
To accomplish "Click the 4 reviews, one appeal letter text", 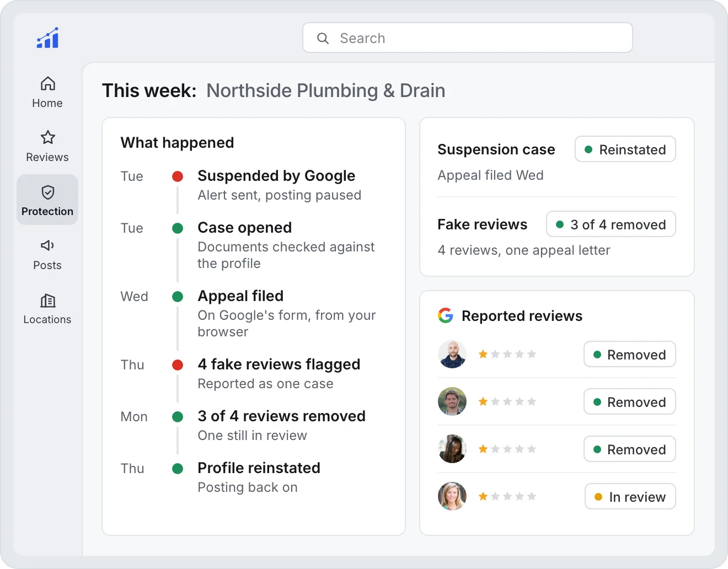I will tap(524, 250).
